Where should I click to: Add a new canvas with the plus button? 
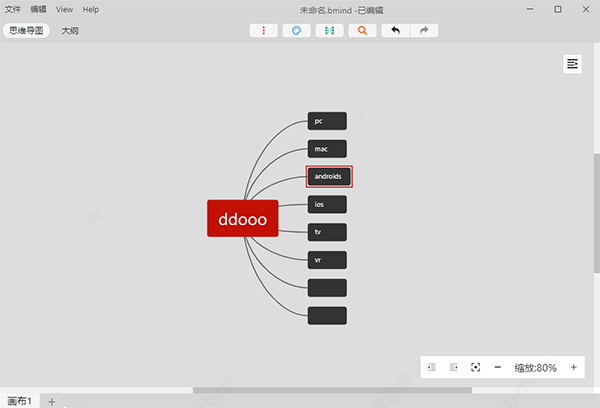click(x=52, y=401)
